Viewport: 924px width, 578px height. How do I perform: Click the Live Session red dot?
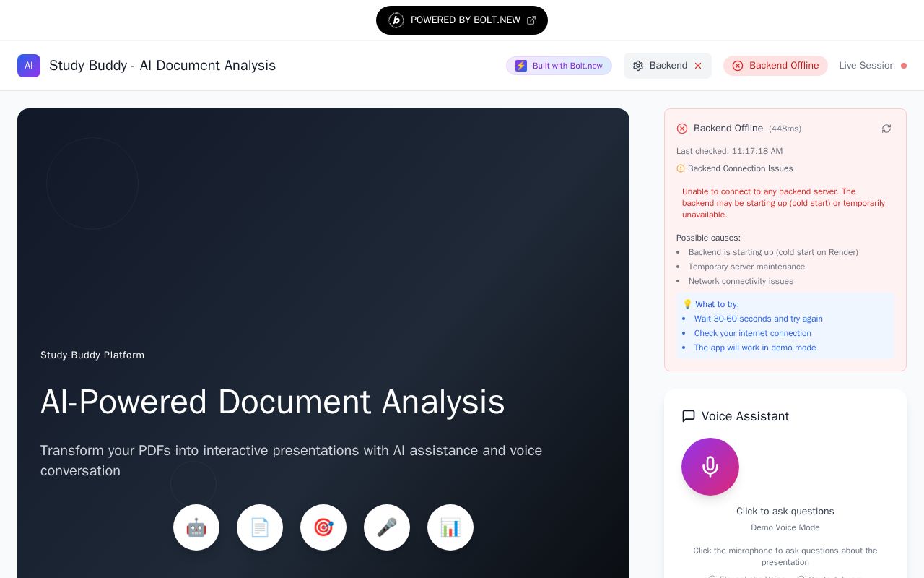904,66
